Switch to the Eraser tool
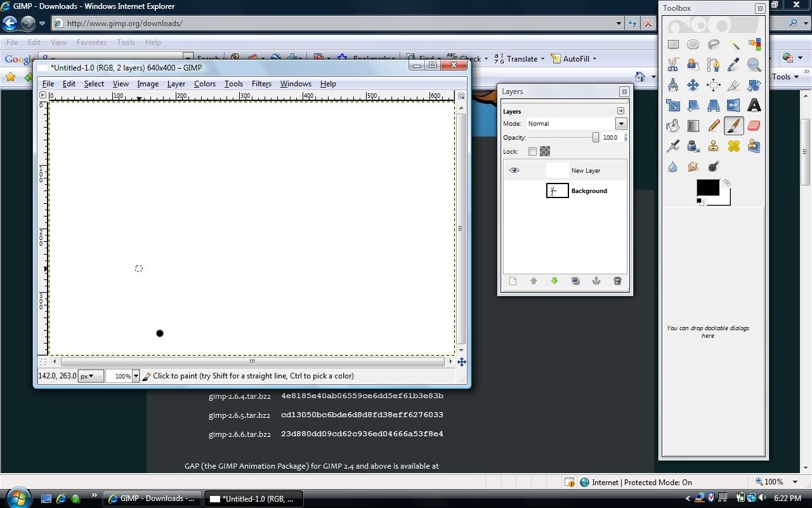Screen dimensions: 812x508 [754, 125]
